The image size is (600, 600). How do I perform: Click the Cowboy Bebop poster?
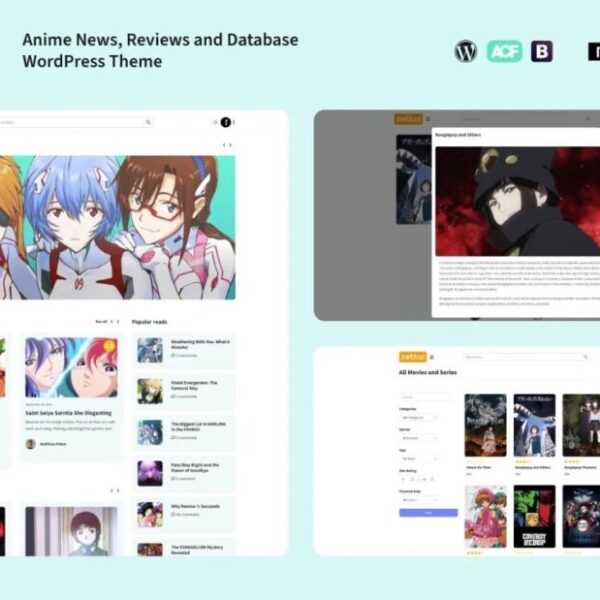535,517
